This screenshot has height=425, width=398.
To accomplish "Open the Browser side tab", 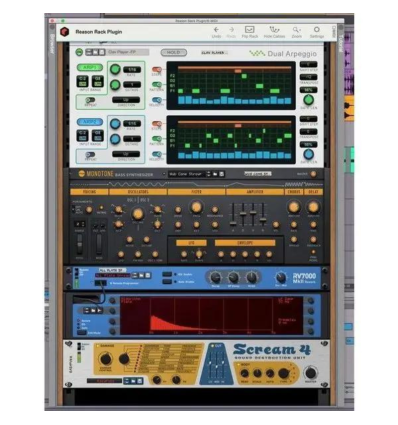I will coord(52,44).
